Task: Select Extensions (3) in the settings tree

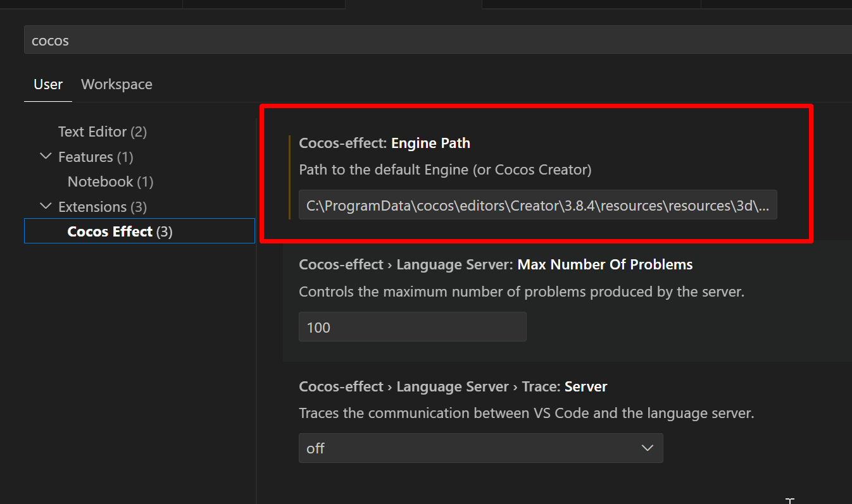Action: [x=103, y=207]
